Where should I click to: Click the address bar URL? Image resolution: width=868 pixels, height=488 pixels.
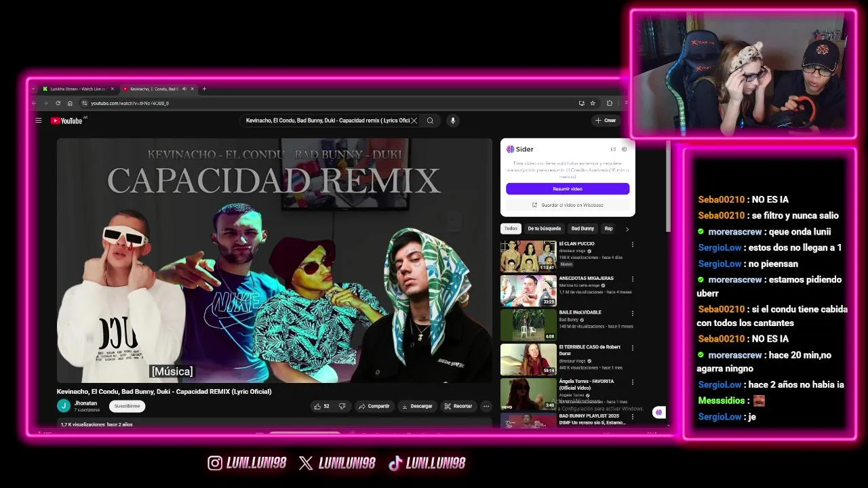tap(130, 103)
